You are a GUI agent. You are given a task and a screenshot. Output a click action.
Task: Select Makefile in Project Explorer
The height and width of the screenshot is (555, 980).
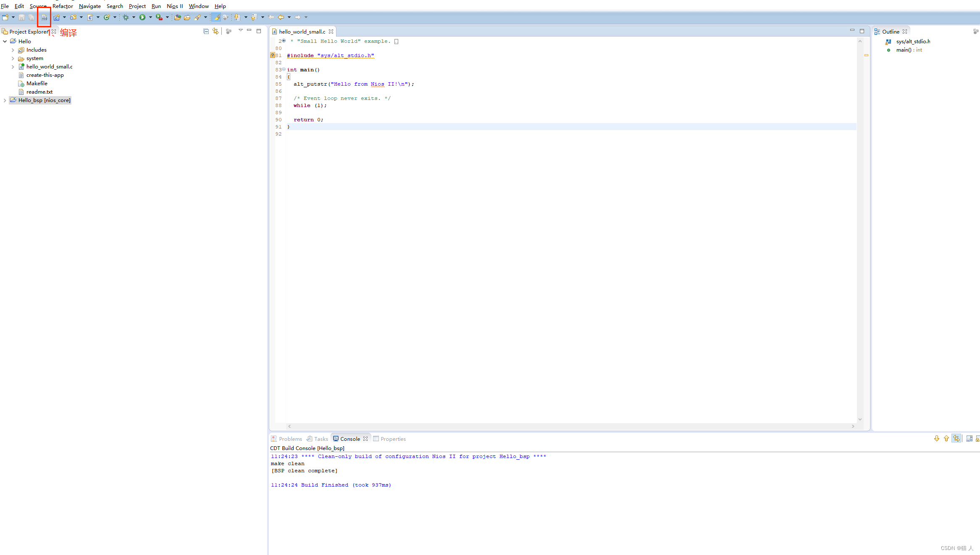coord(37,84)
